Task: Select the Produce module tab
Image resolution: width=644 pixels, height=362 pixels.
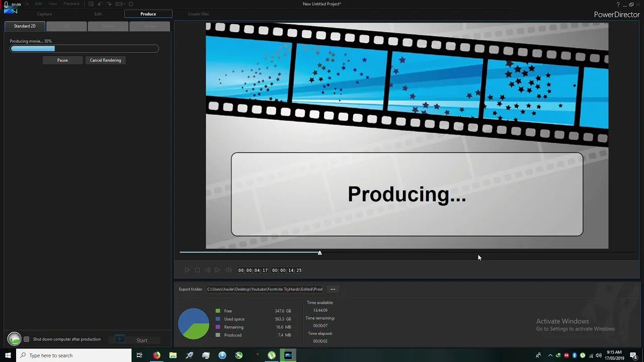Action: click(148, 14)
